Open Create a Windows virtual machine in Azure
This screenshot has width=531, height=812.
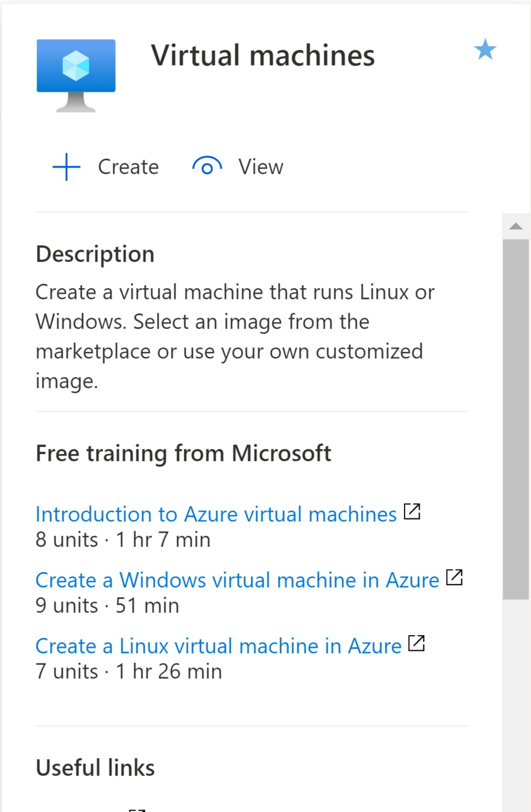pos(237,580)
